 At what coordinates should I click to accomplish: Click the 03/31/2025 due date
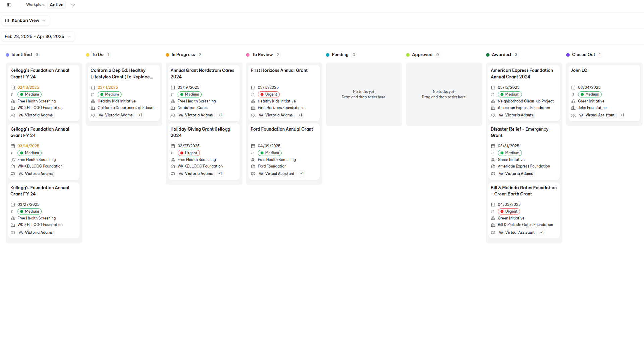(508, 146)
